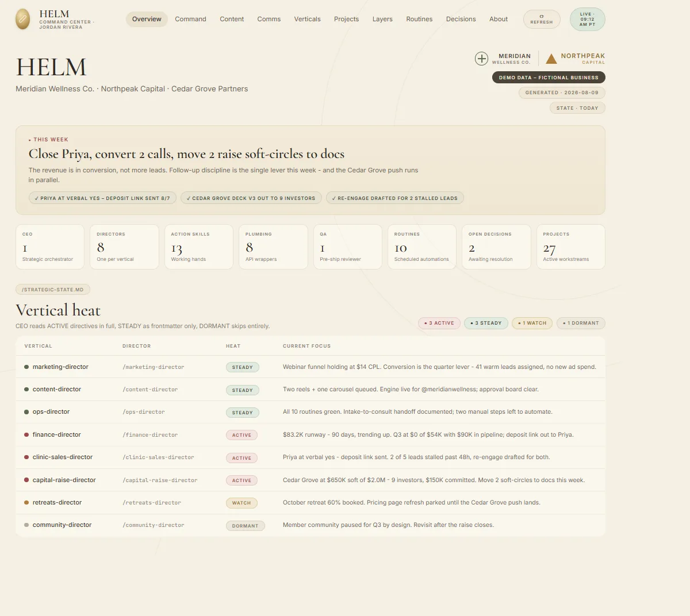690x616 pixels.
Task: Select the content-director row name
Action: point(57,389)
